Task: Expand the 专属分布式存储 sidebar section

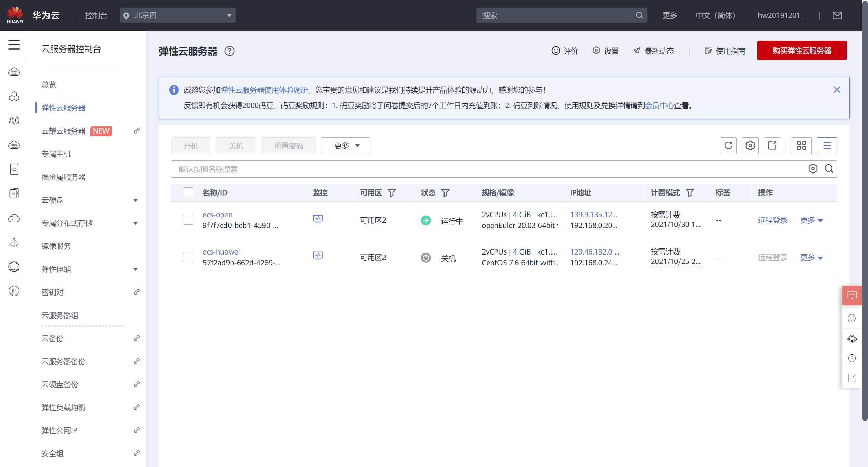Action: click(135, 223)
